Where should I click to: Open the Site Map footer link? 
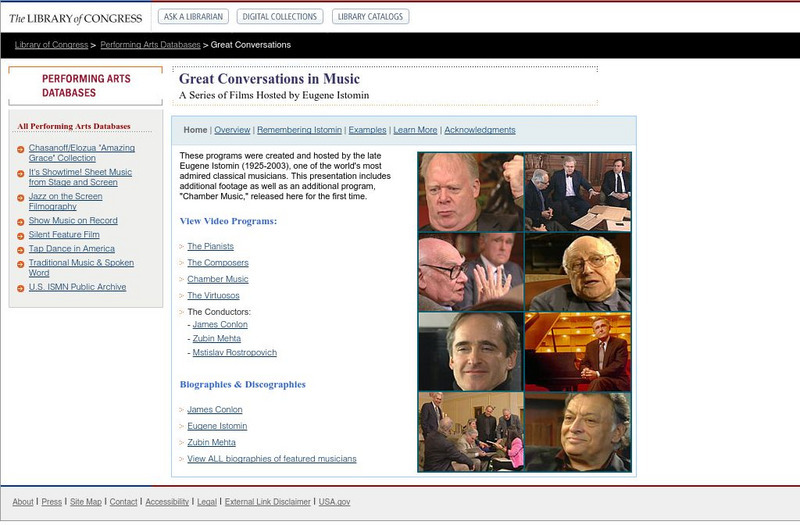86,502
